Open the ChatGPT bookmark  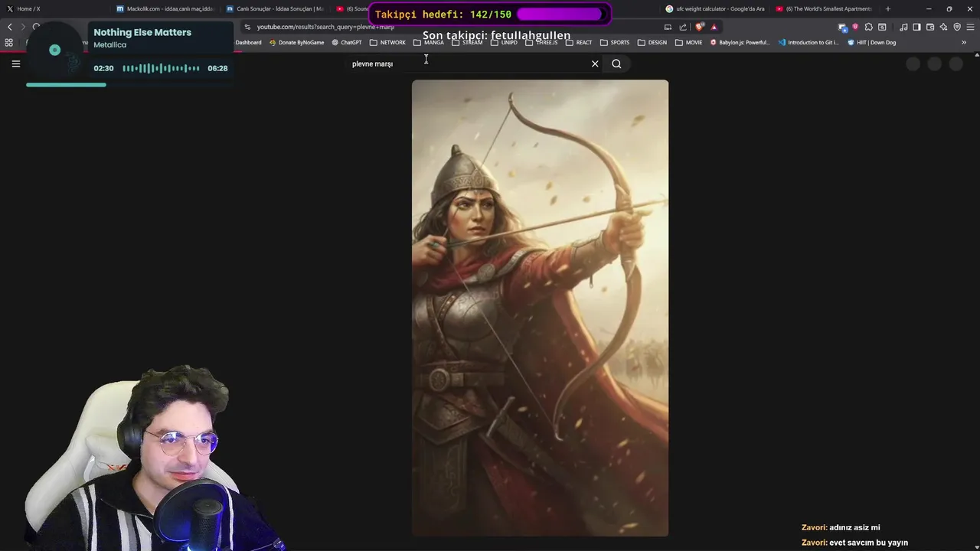pyautogui.click(x=347, y=42)
